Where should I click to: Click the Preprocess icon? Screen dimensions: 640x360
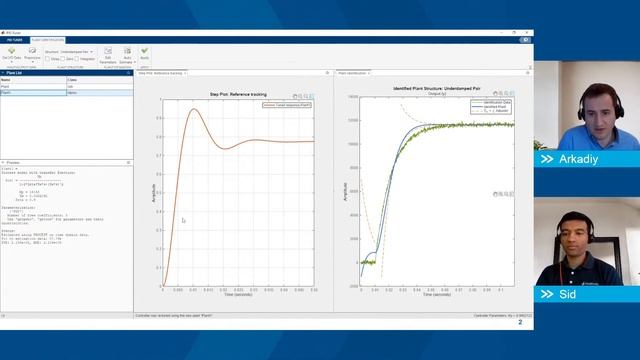[x=32, y=50]
